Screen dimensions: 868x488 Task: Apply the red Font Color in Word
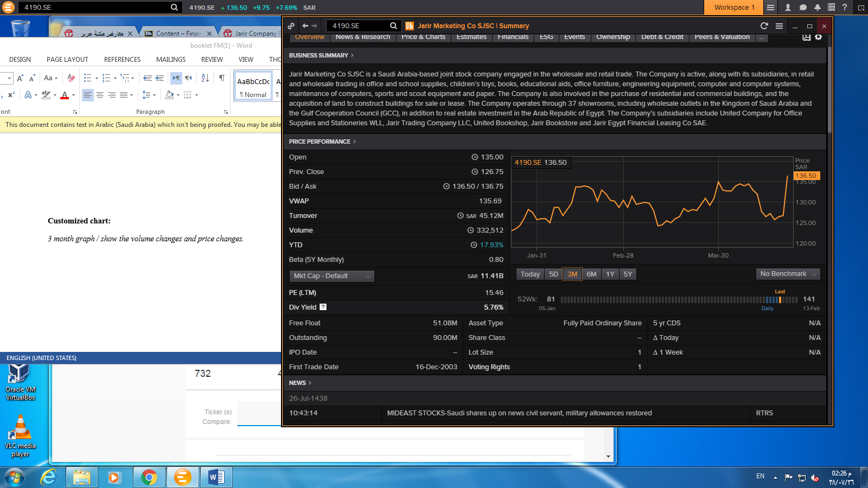pyautogui.click(x=64, y=96)
